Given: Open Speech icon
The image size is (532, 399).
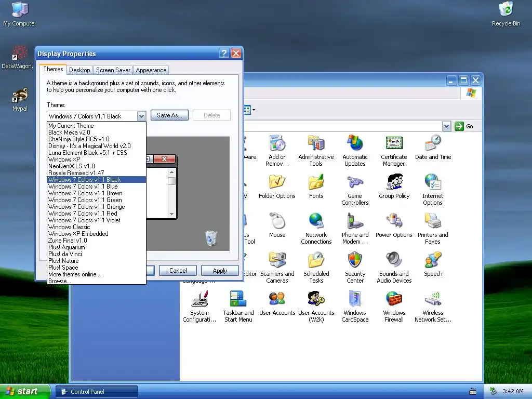Looking at the screenshot, I should pos(433,260).
